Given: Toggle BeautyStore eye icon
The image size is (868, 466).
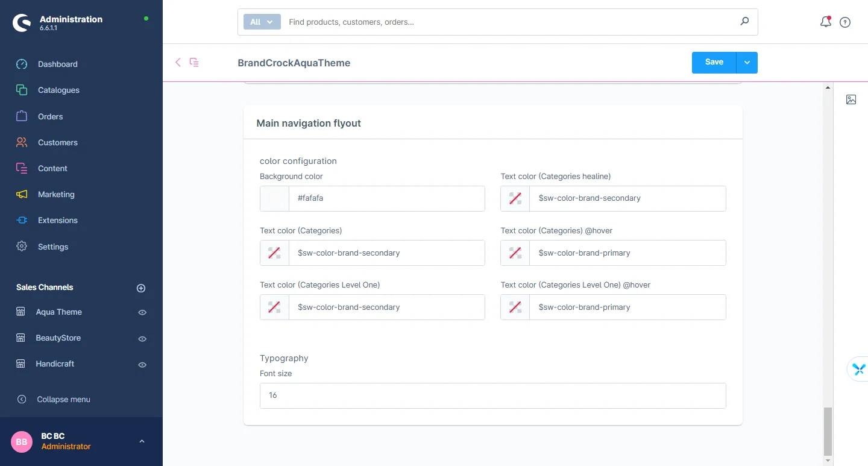Looking at the screenshot, I should pyautogui.click(x=142, y=339).
